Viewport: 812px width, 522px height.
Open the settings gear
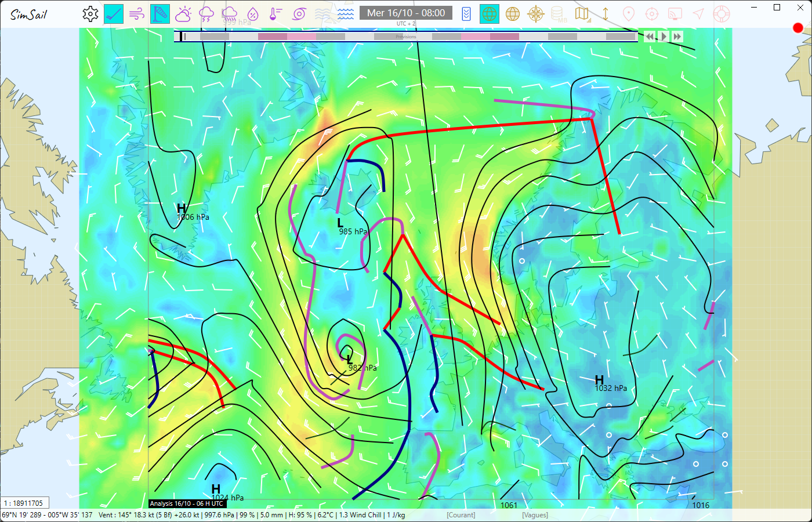click(x=90, y=14)
